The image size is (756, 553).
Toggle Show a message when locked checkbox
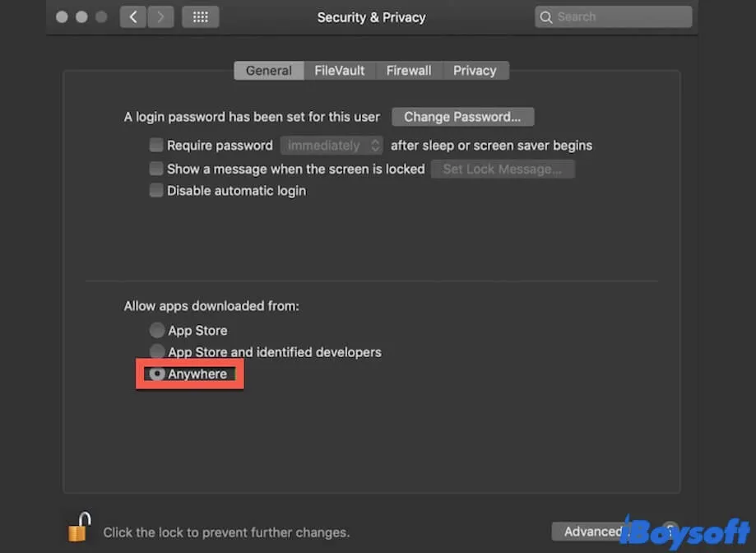click(x=156, y=169)
